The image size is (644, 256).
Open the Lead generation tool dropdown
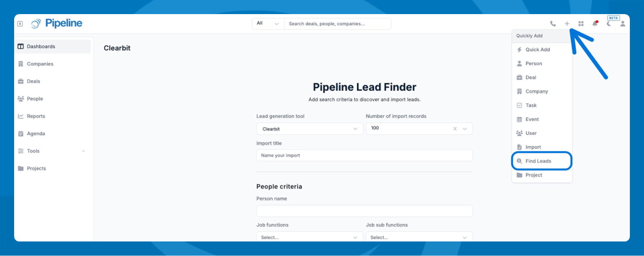click(310, 129)
